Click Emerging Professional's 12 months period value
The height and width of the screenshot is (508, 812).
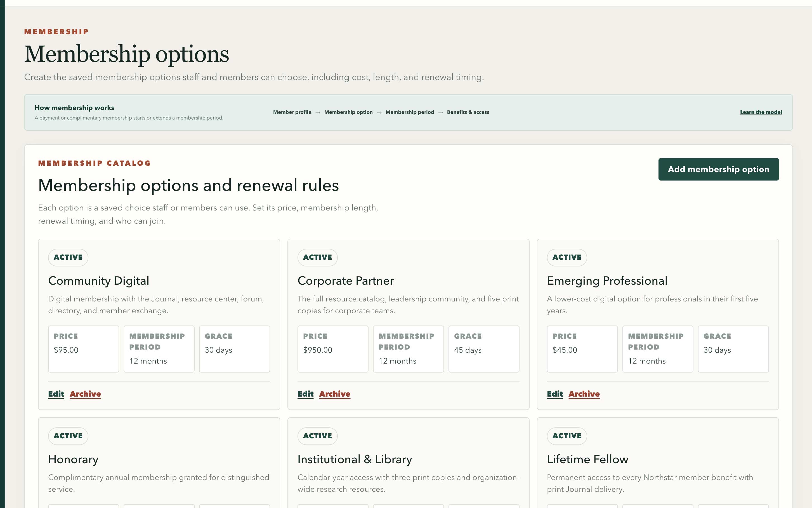(646, 361)
